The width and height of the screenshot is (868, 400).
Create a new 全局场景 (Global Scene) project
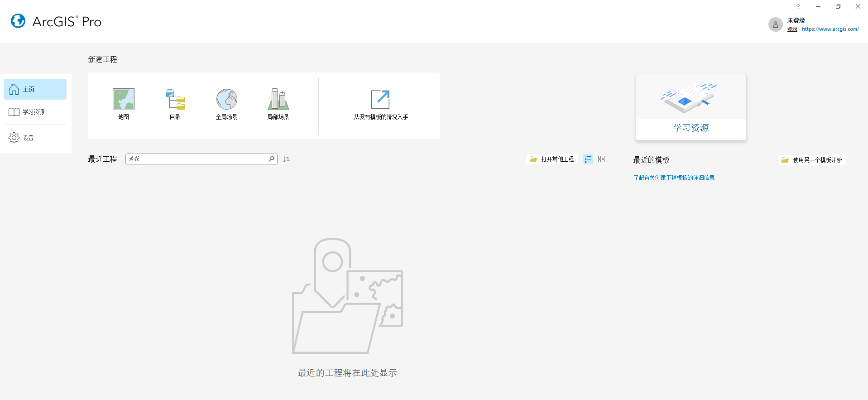(226, 104)
